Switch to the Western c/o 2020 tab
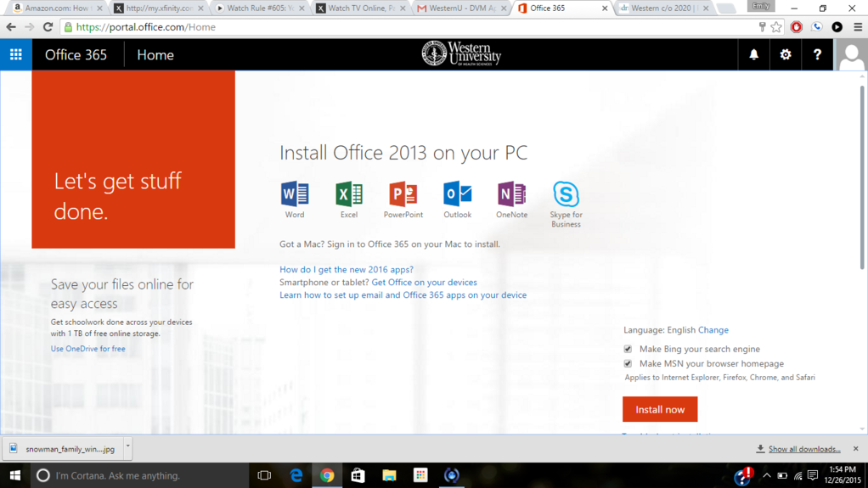Image resolution: width=868 pixels, height=488 pixels. [x=664, y=8]
